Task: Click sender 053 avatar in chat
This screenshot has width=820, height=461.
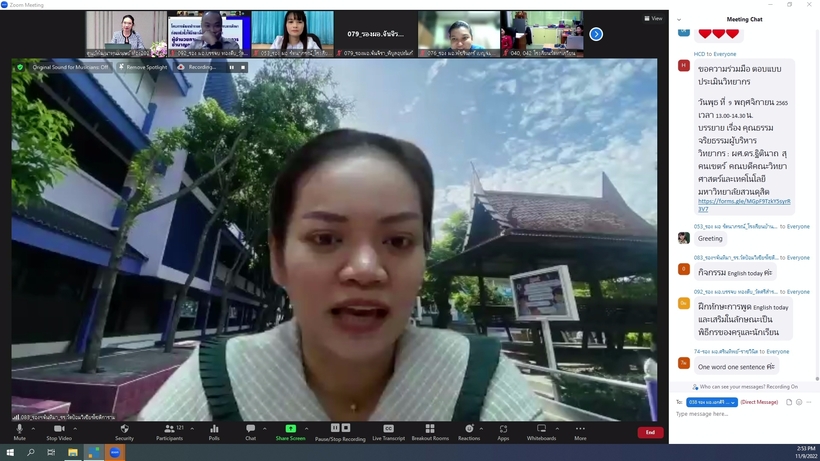Action: (x=684, y=238)
